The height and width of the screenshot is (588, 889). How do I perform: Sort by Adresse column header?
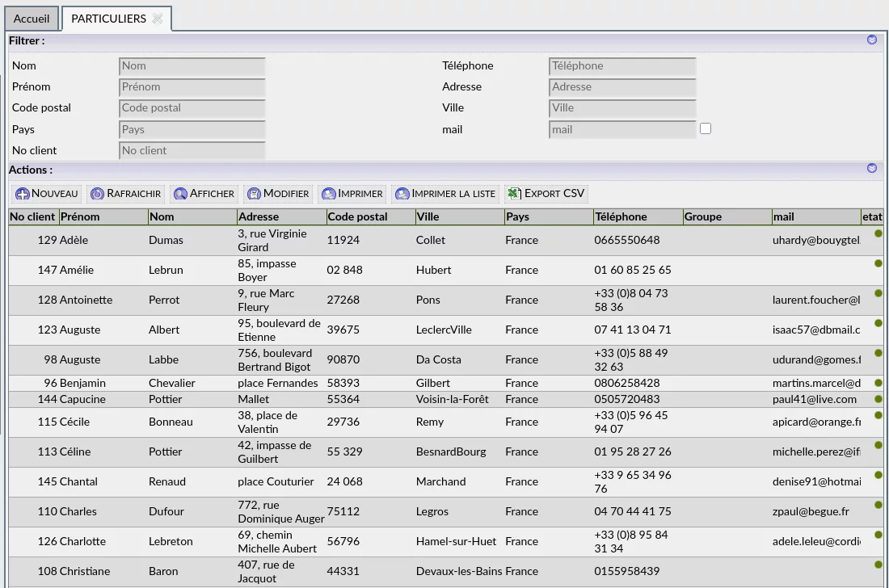coord(281,217)
